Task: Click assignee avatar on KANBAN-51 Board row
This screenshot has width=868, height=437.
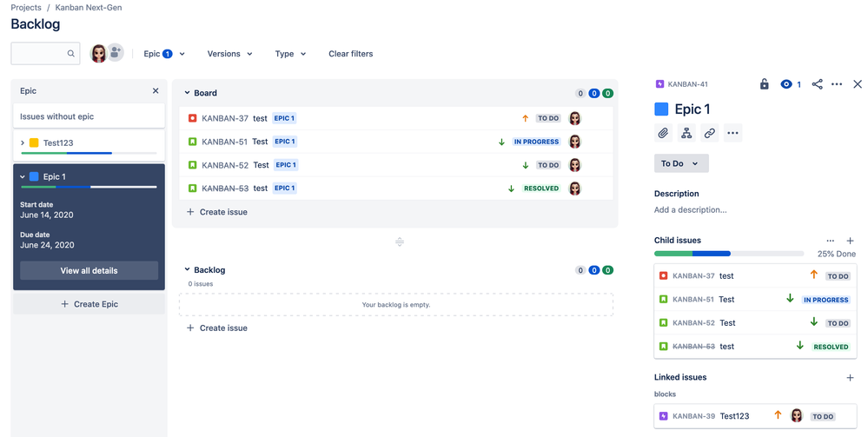Action: pyautogui.click(x=575, y=142)
